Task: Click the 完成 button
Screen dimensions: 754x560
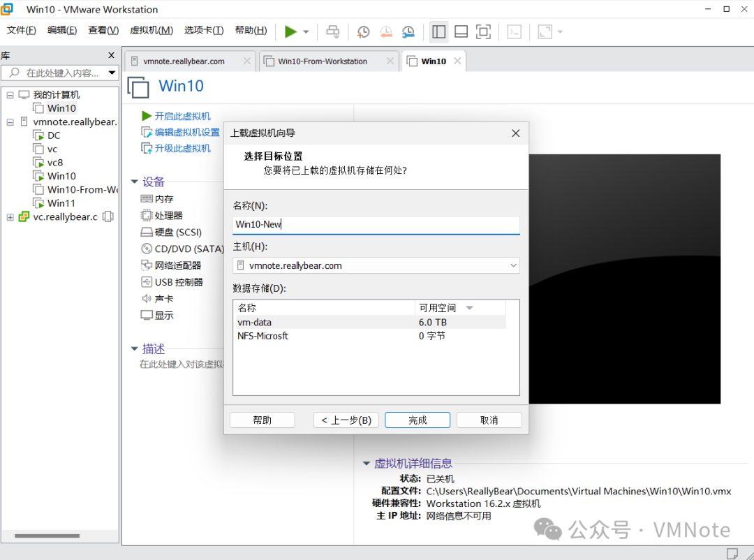Action: coord(417,420)
